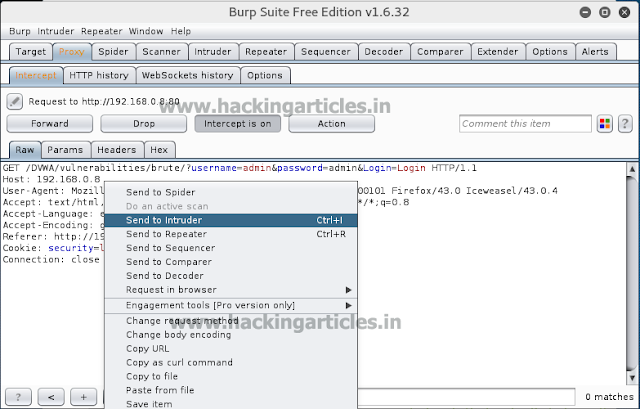The image size is (640, 409).
Task: Open the Intruder menu in menu bar
Action: click(x=56, y=31)
